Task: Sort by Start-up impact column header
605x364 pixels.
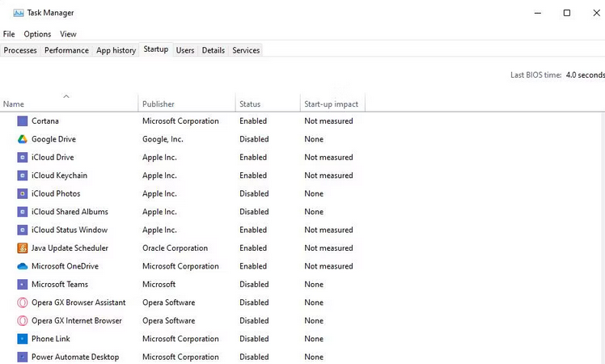Action: click(x=331, y=104)
